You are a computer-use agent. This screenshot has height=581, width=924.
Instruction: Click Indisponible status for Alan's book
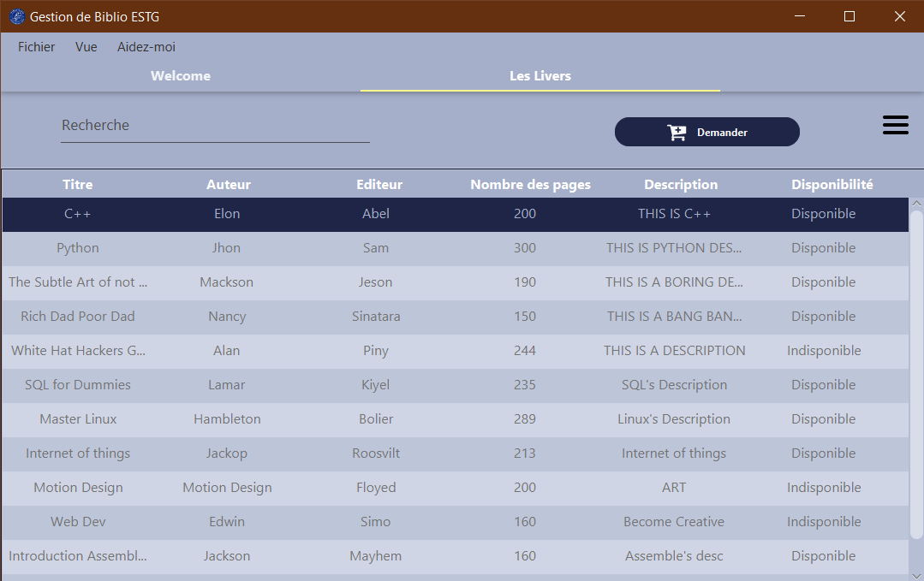coord(824,351)
